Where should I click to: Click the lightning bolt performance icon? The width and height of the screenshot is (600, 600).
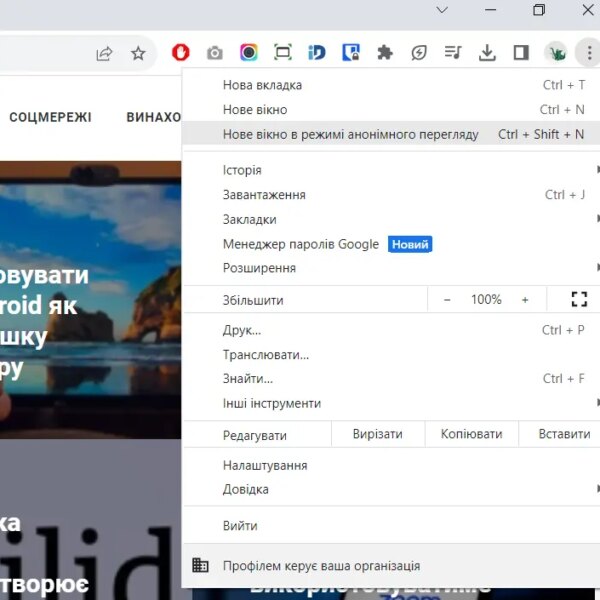tap(419, 52)
